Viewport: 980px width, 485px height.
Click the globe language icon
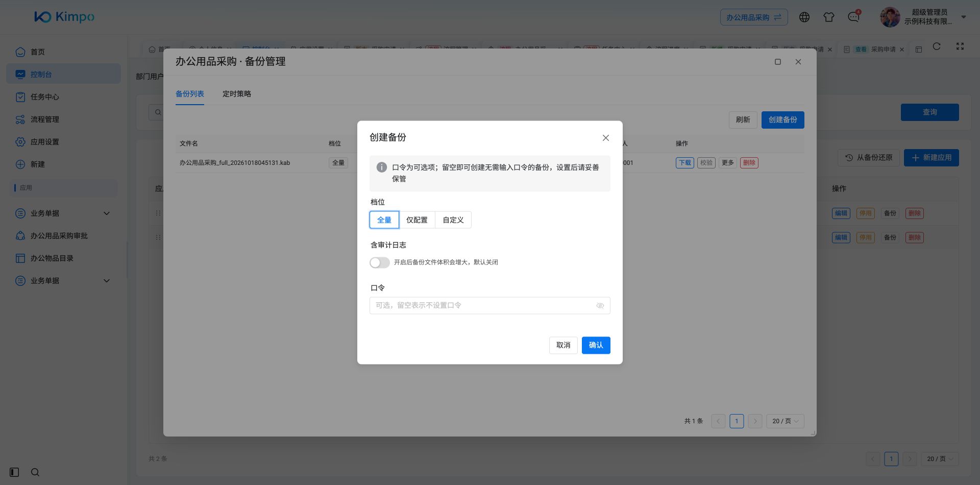click(804, 17)
